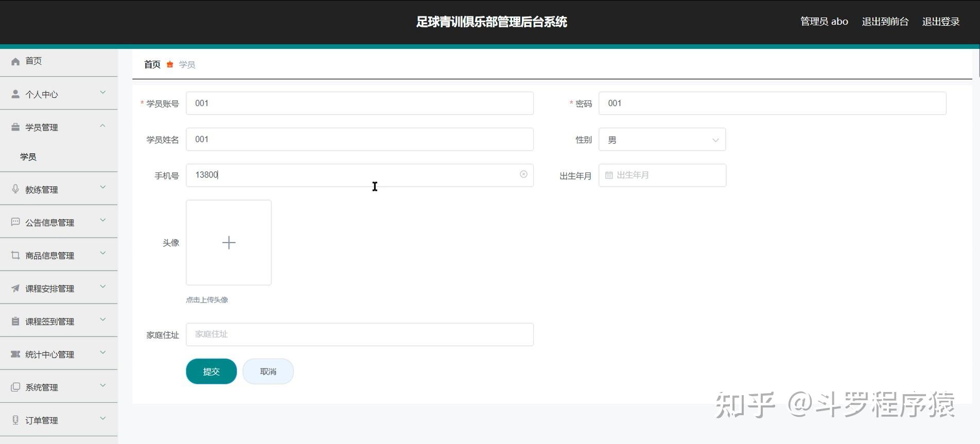Click the 提交 button
Screen dimensions: 980x444
212,371
